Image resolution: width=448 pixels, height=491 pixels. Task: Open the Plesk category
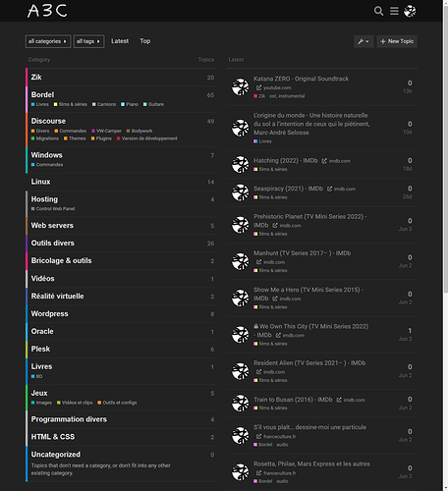click(40, 349)
